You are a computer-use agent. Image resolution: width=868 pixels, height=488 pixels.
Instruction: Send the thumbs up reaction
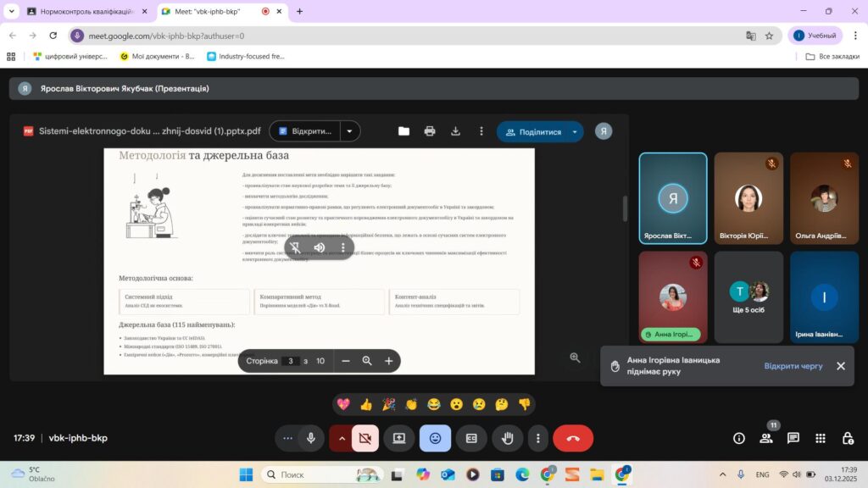point(366,404)
